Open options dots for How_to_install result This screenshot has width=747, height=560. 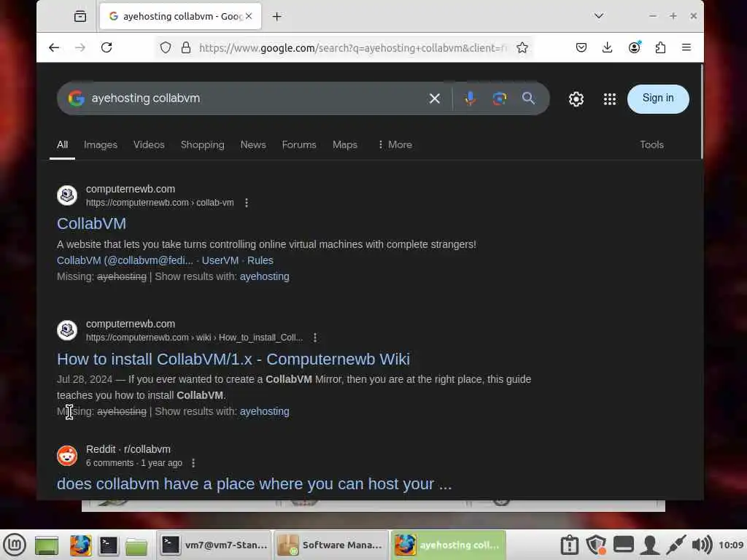315,338
